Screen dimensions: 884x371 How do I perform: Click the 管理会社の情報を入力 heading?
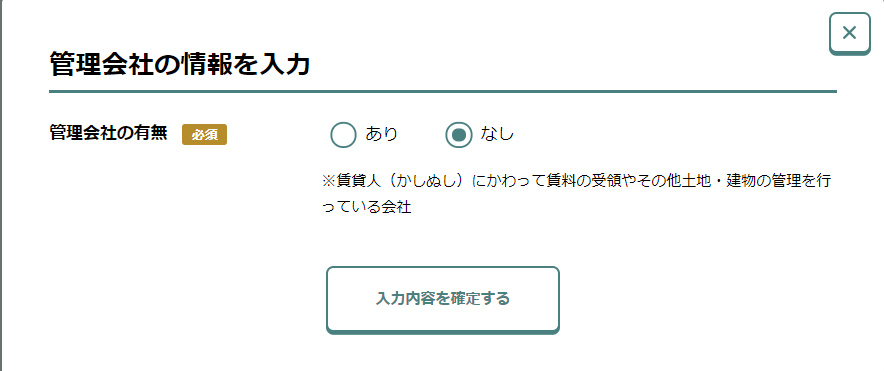pos(180,65)
